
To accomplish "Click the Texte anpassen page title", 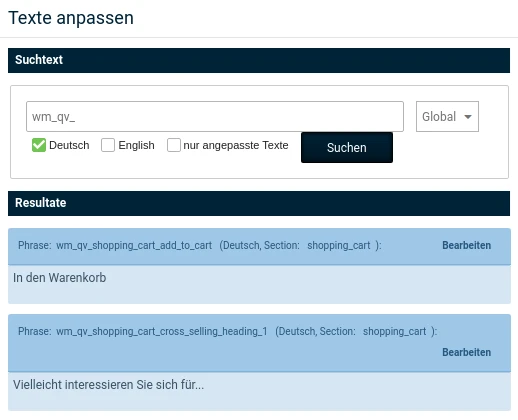I will 71,18.
